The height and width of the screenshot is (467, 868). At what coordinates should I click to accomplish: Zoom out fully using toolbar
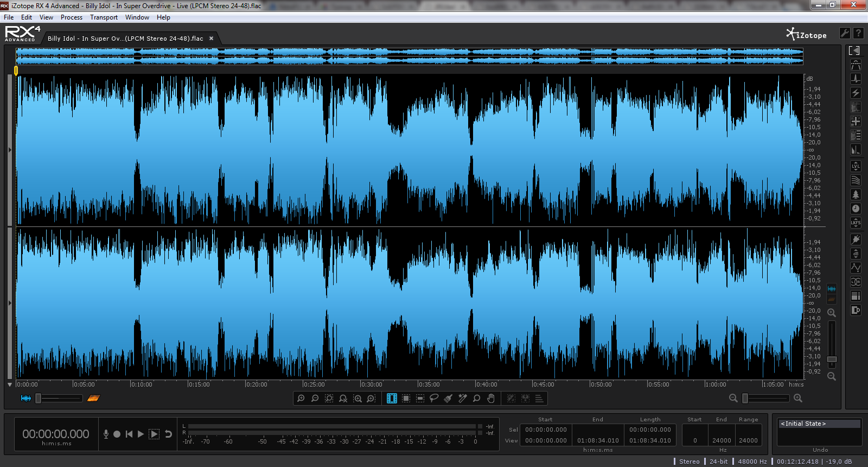(343, 399)
